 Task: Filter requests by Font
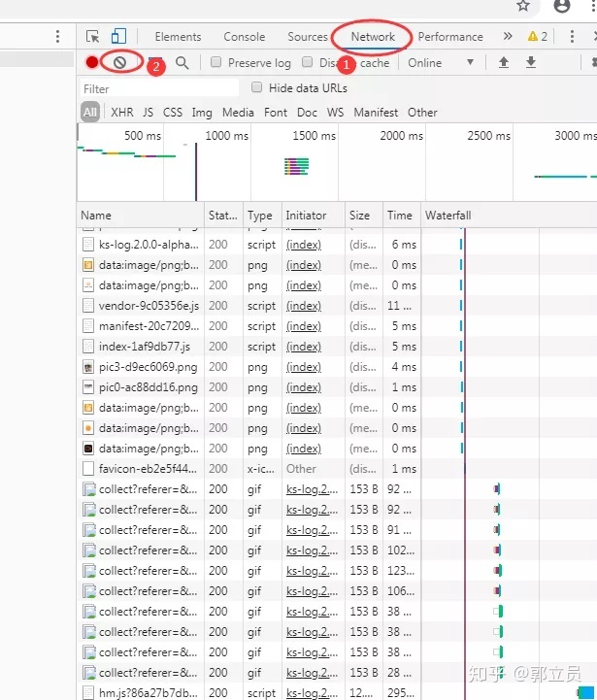[276, 112]
